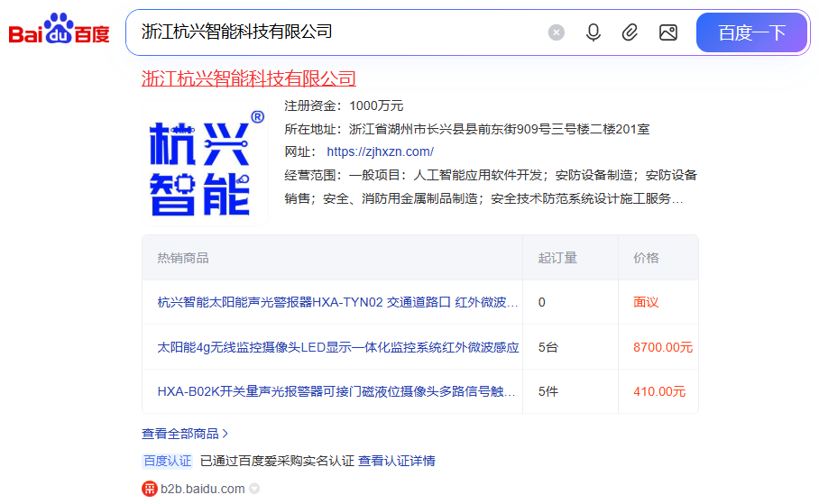Visit the https://zjhxzn.com/ website link
The width and height of the screenshot is (819, 504).
(380, 151)
